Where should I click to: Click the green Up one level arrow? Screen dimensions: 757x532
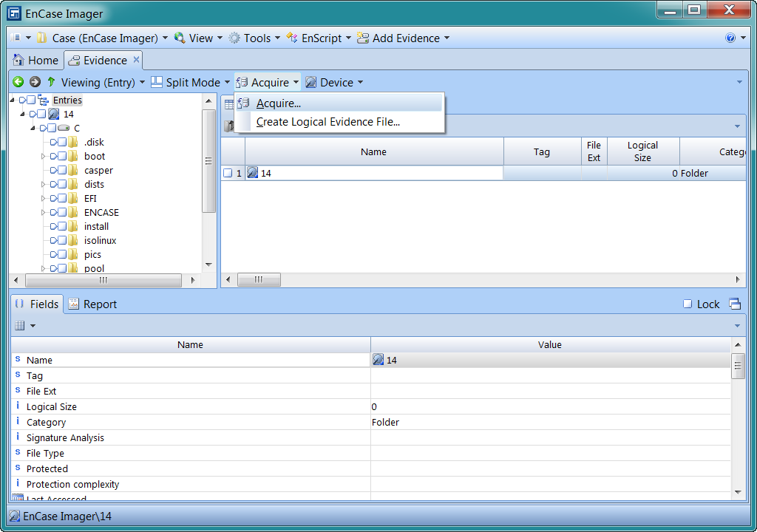51,82
